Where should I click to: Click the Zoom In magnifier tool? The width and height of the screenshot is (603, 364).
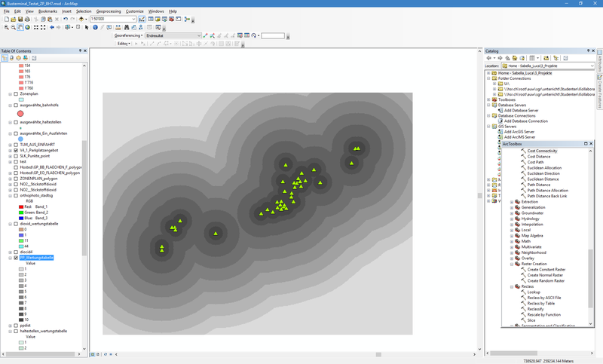click(x=5, y=27)
